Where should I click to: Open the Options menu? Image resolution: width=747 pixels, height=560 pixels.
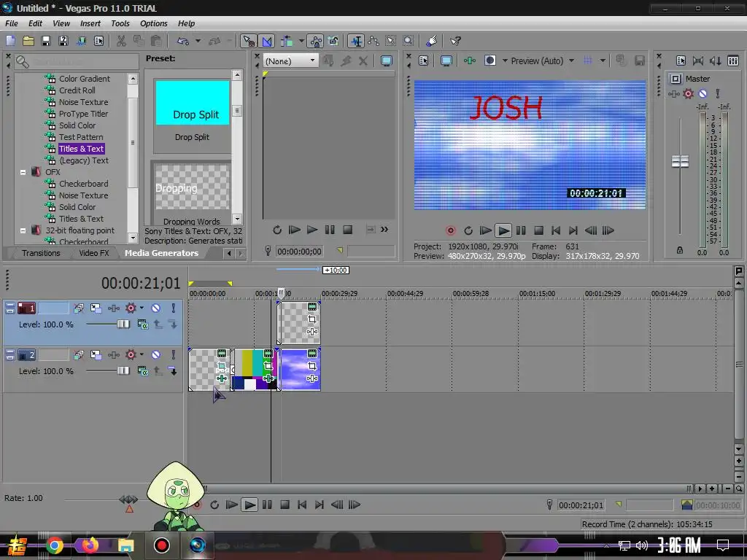pyautogui.click(x=153, y=23)
